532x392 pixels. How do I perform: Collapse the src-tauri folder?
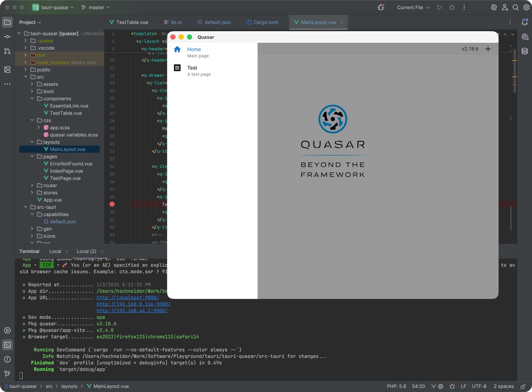click(25, 207)
